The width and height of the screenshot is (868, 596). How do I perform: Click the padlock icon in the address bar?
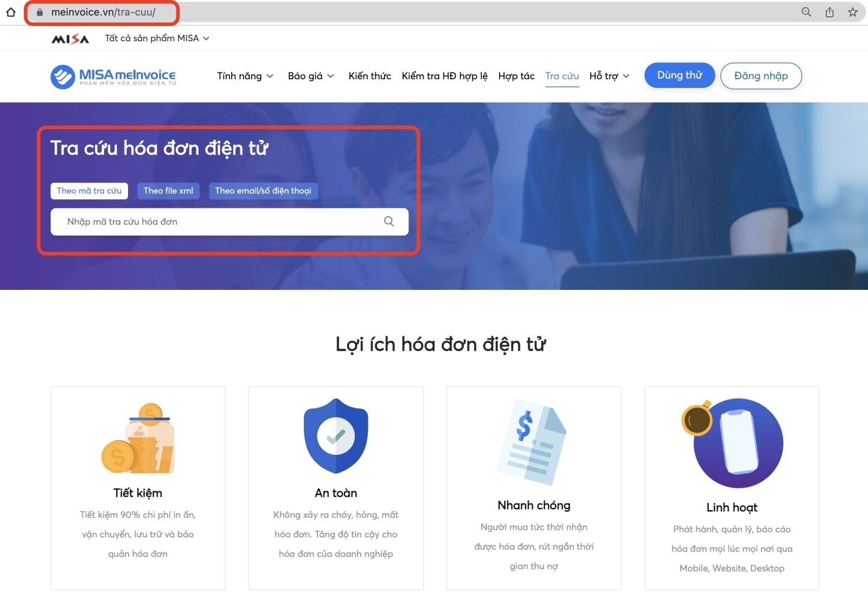coord(39,11)
